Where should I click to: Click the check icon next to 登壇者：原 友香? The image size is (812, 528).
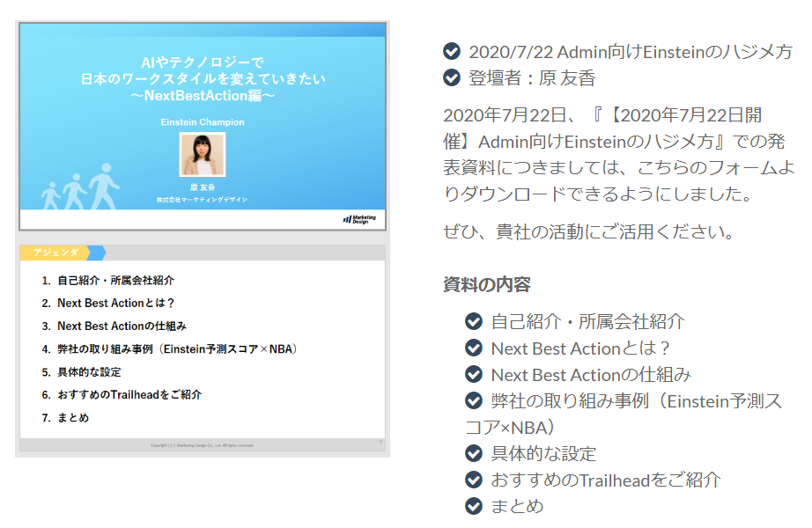pyautogui.click(x=452, y=78)
